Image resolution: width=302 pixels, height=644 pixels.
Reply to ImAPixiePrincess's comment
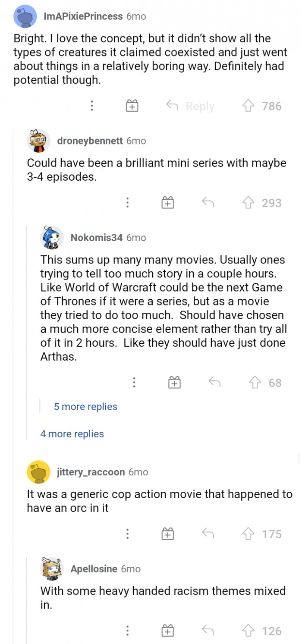tap(191, 106)
